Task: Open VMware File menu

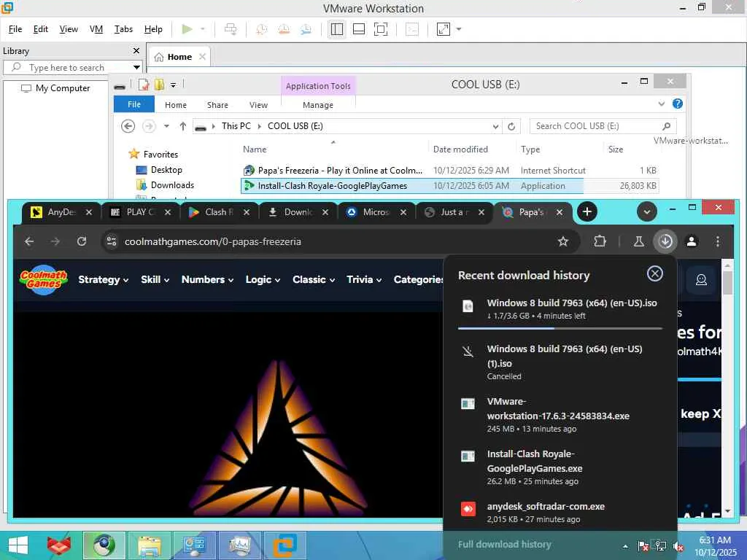Action: pyautogui.click(x=15, y=29)
